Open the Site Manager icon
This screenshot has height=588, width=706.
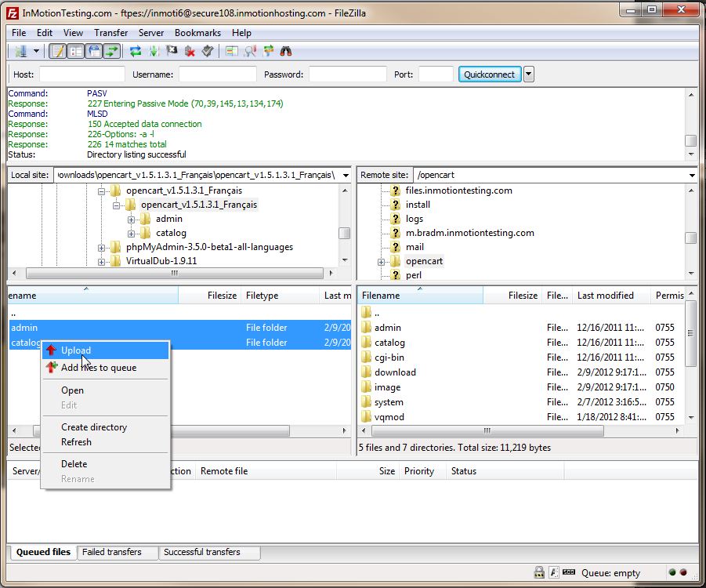[20, 52]
